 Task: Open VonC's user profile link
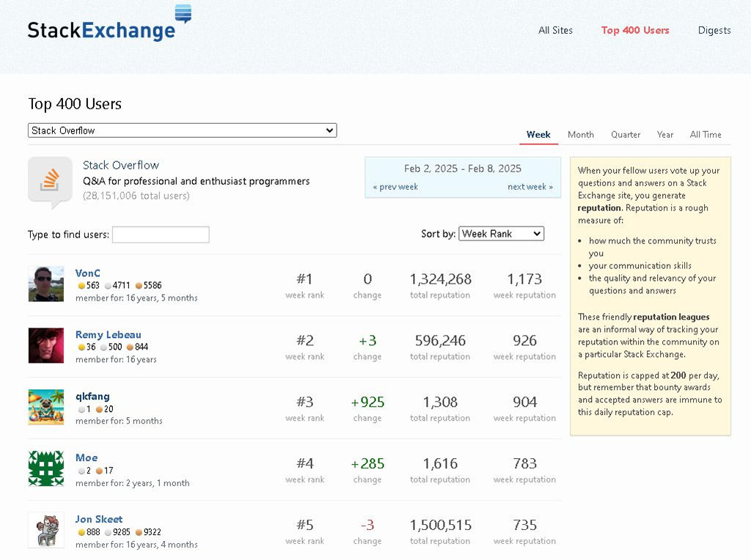[x=88, y=273]
